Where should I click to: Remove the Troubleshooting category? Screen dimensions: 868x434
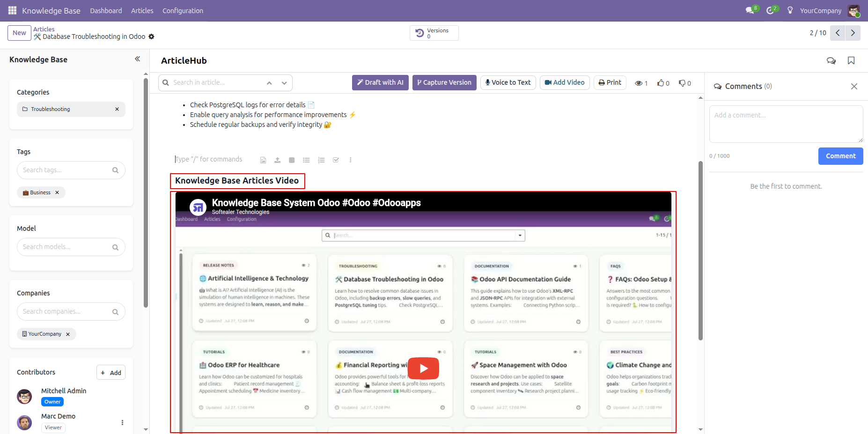(117, 109)
